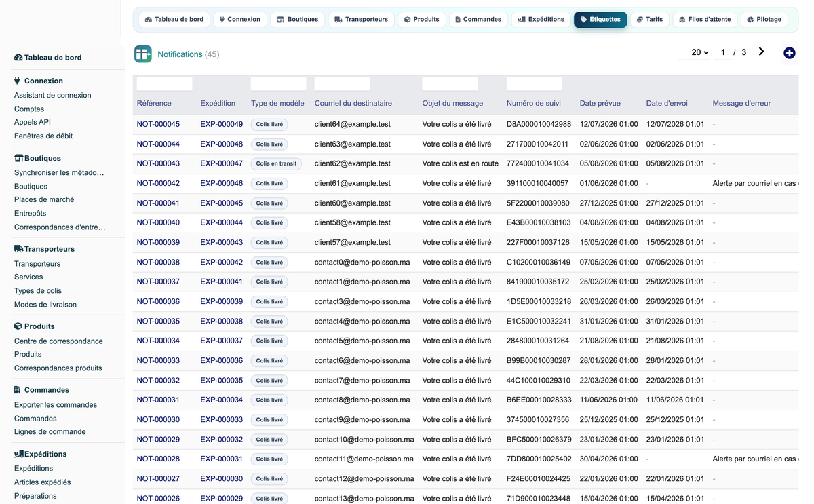Click the Objet du message filter field
The height and width of the screenshot is (504, 814).
[x=450, y=83]
